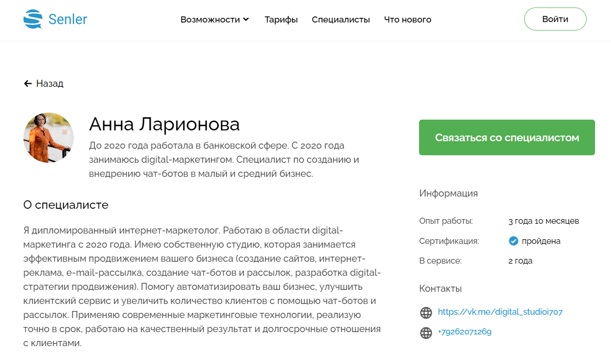Viewport: 611px width, 364px height.
Task: Open the Специалисты menu item
Action: (x=341, y=20)
